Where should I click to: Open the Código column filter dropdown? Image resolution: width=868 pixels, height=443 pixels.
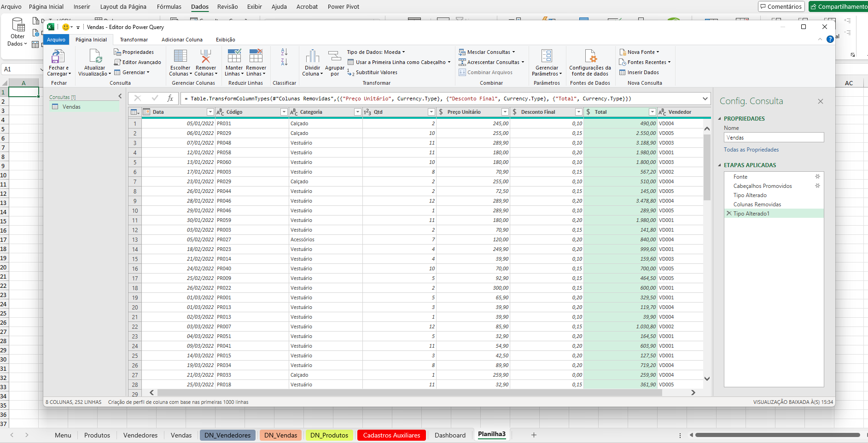click(x=284, y=112)
